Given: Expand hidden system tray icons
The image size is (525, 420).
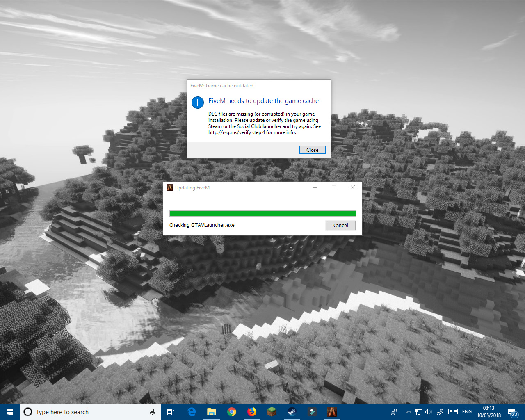Looking at the screenshot, I should click(x=409, y=412).
